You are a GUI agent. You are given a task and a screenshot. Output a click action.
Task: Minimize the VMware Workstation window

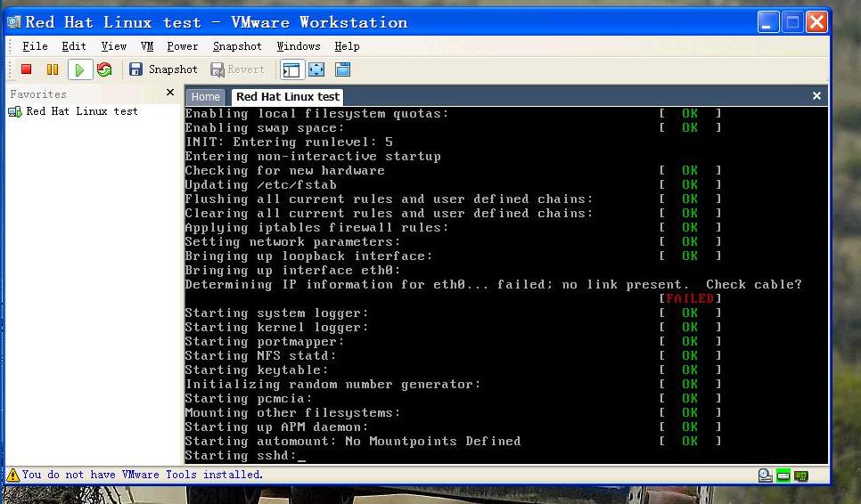pyautogui.click(x=768, y=22)
